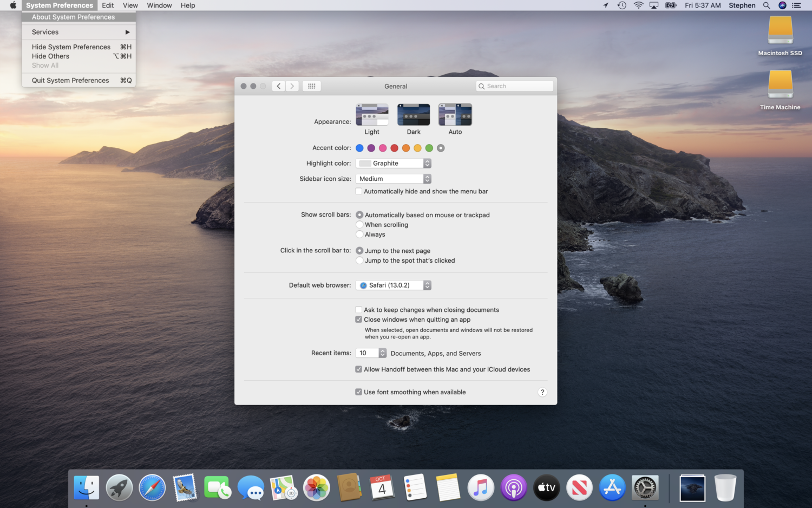Open Time Machine menu bar icon
The image size is (812, 508).
[622, 5]
